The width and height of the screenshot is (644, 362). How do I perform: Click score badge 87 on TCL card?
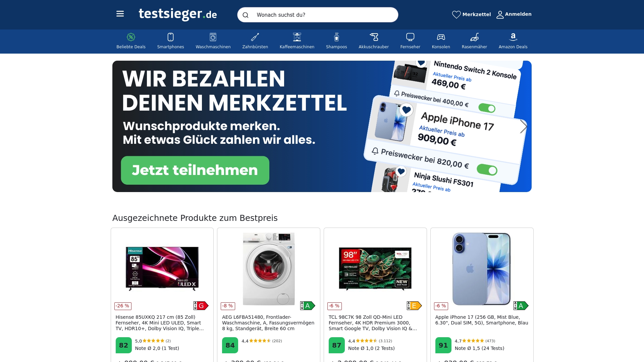[x=337, y=345]
